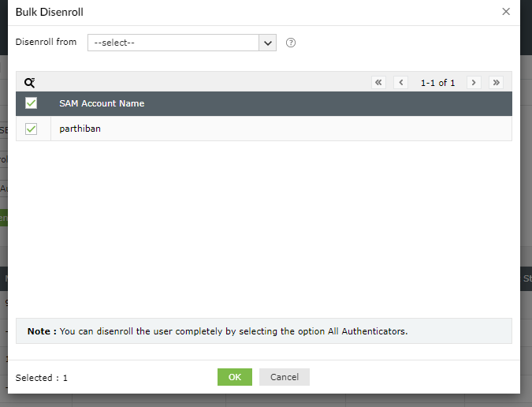This screenshot has height=407, width=532.
Task: Cancel the bulk disenroll action
Action: [284, 377]
